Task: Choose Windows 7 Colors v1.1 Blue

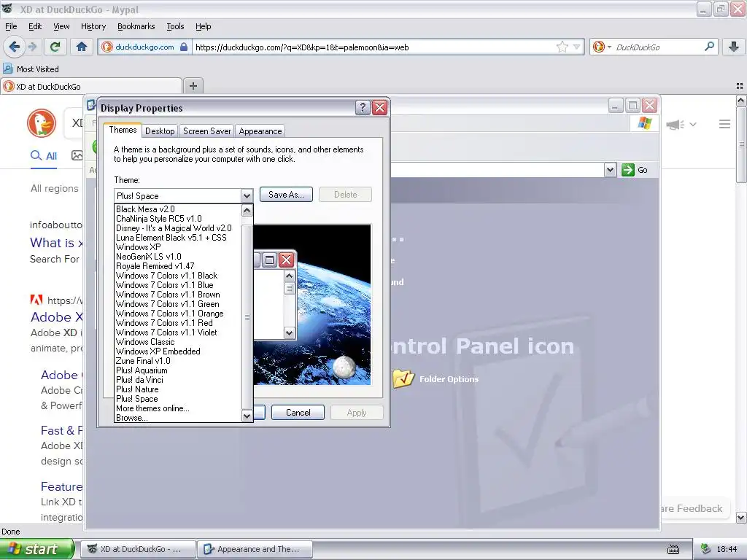Action: click(x=178, y=285)
